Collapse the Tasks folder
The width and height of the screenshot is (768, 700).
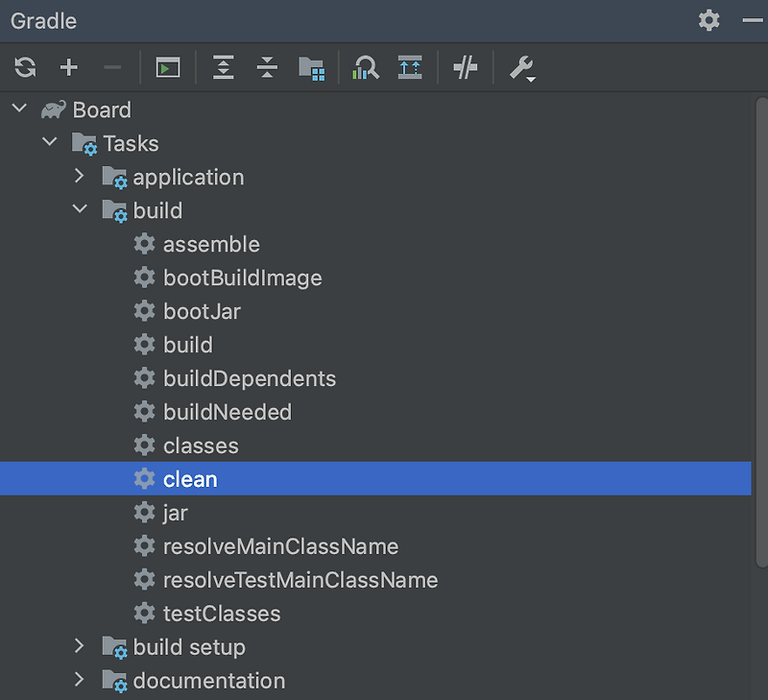click(x=50, y=142)
